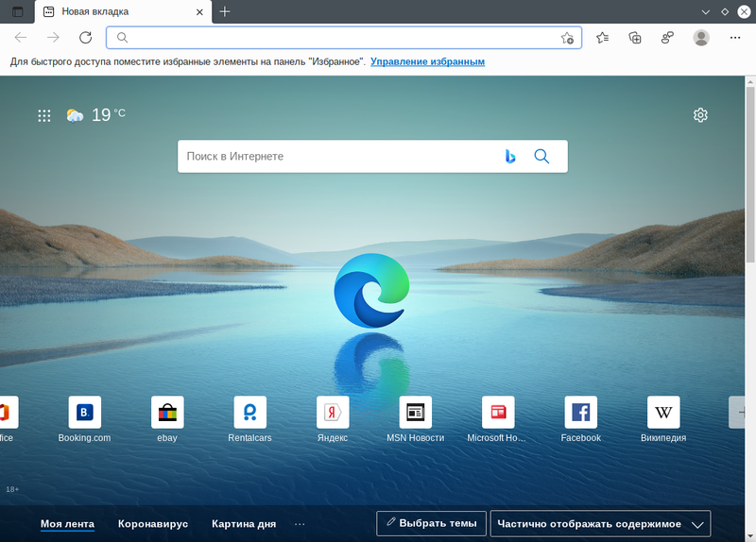Add a new quick link tile
Screen dimensions: 756x542
pos(737,412)
